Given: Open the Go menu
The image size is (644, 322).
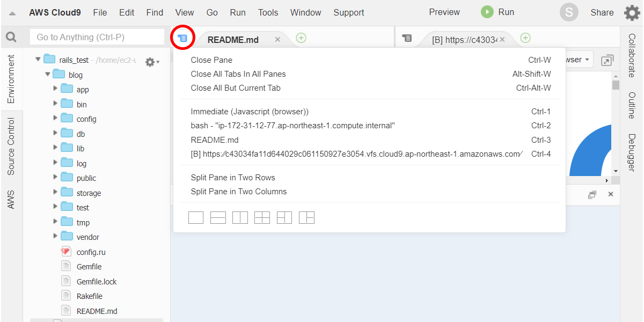Looking at the screenshot, I should click(212, 12).
